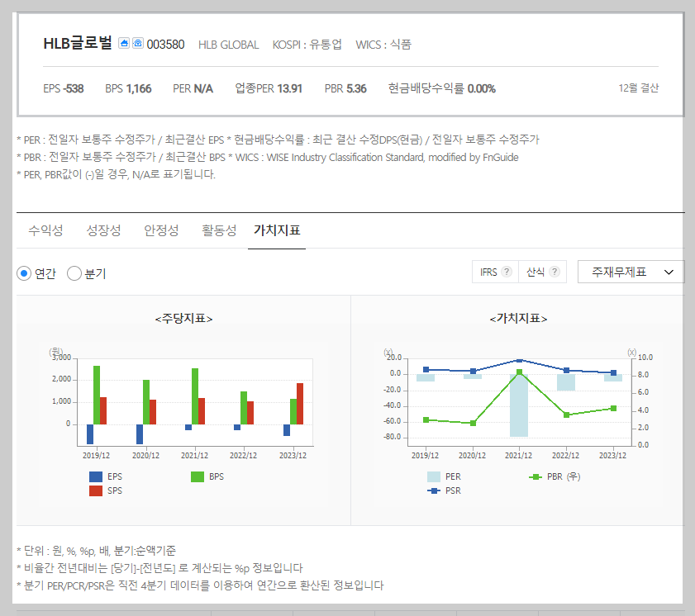Open the 주재무제표 dropdown
The height and width of the screenshot is (616, 695).
pos(631,272)
